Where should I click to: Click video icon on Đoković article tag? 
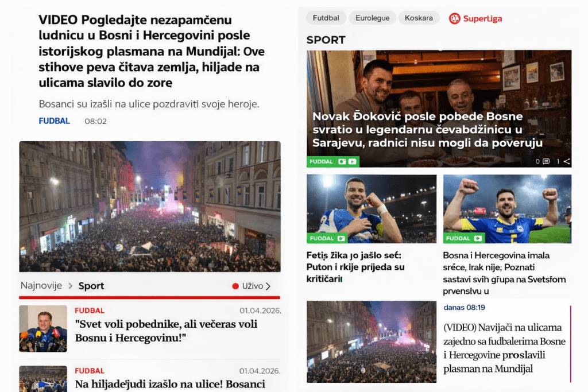pyautogui.click(x=352, y=161)
